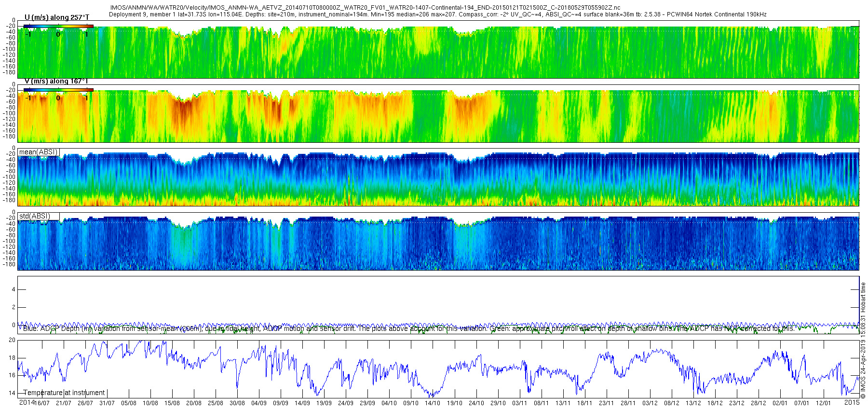Click the '09/09' date tick label
Screen dimensions: 868x410
click(x=281, y=403)
